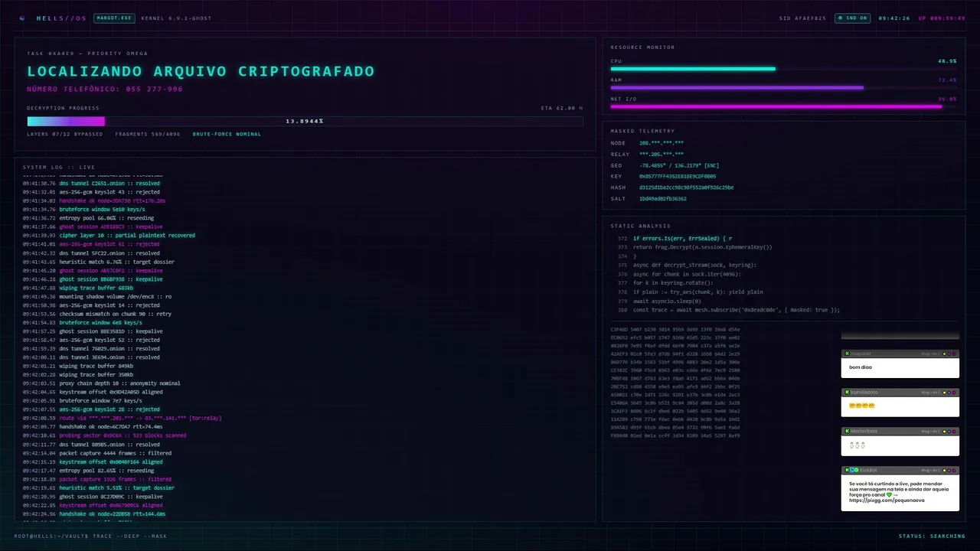Click the yellow dot on KickBot's card

click(944, 470)
